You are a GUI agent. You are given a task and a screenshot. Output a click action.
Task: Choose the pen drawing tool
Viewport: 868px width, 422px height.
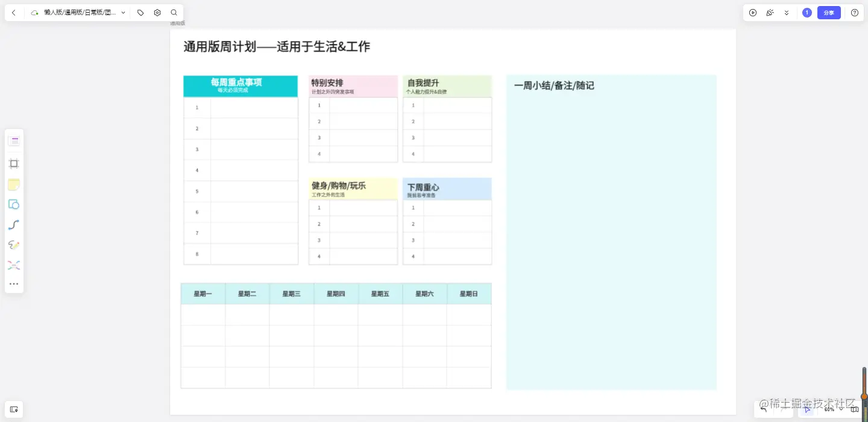click(x=14, y=245)
